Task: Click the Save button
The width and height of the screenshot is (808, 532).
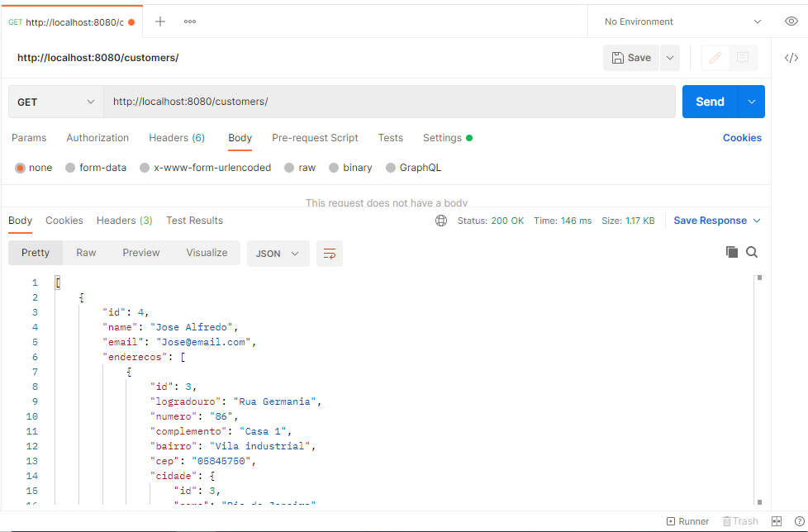Action: pyautogui.click(x=631, y=58)
